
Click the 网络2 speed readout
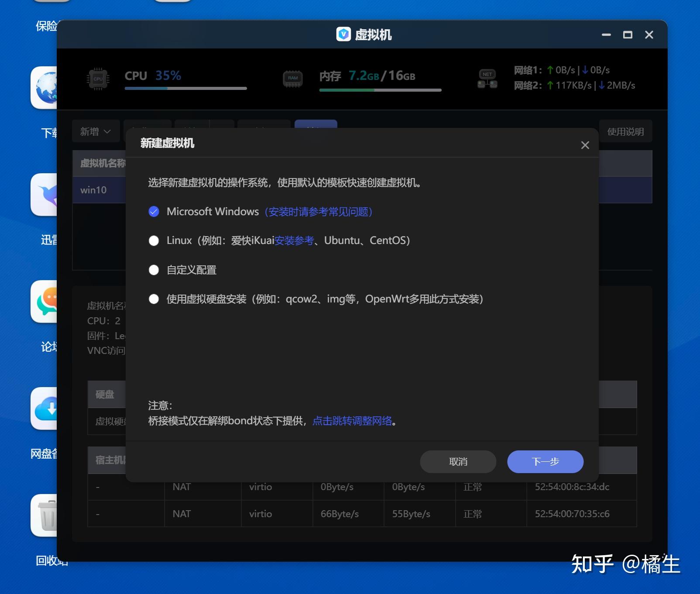point(574,86)
